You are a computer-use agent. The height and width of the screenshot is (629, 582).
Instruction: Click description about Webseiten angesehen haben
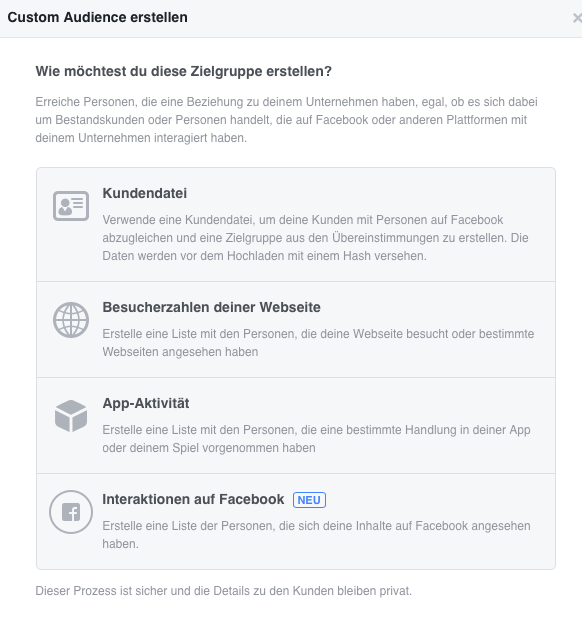click(x=318, y=343)
